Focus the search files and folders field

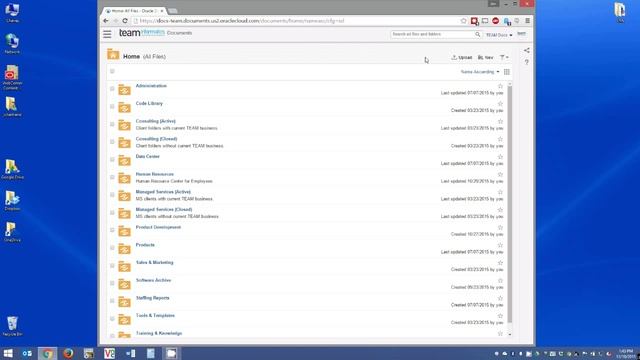(x=433, y=35)
